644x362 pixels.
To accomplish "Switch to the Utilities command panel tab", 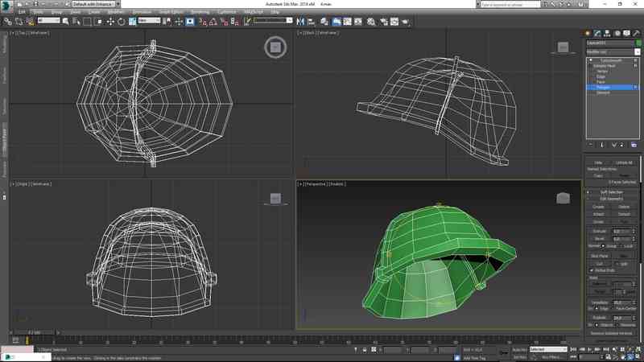I will point(636,34).
